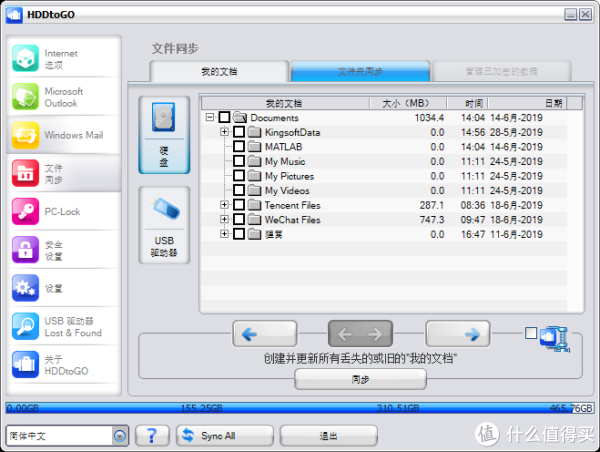This screenshot has height=452, width=600.
Task: Tick the WeChat Files checkbox
Action: (239, 219)
